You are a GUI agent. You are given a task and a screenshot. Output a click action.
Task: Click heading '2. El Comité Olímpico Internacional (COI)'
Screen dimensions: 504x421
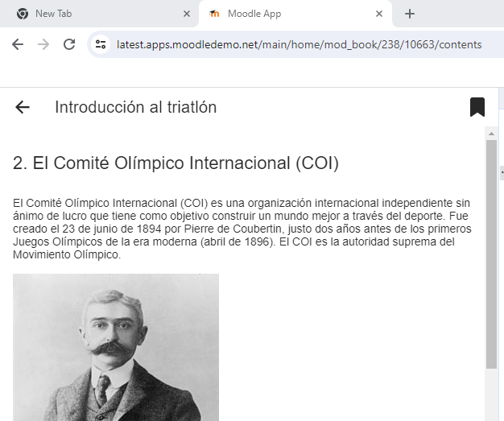(x=176, y=163)
